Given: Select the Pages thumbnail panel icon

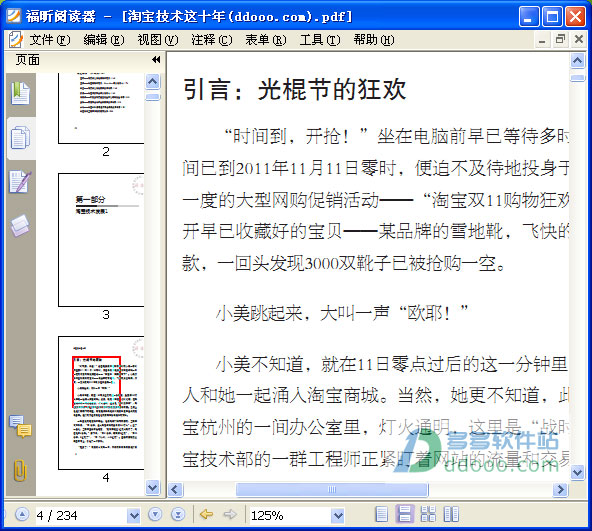Looking at the screenshot, I should [20, 137].
